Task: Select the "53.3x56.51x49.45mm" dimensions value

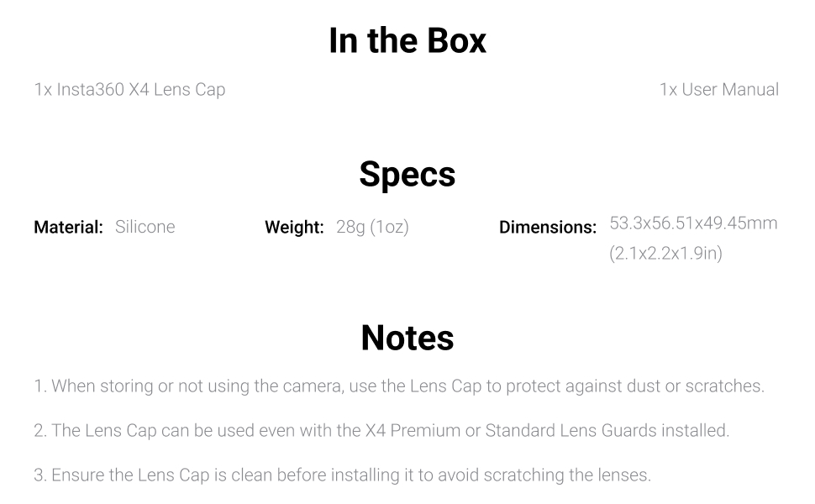Action: click(693, 223)
